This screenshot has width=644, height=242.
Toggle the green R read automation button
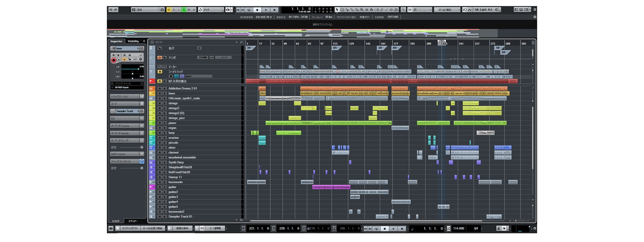pyautogui.click(x=184, y=10)
